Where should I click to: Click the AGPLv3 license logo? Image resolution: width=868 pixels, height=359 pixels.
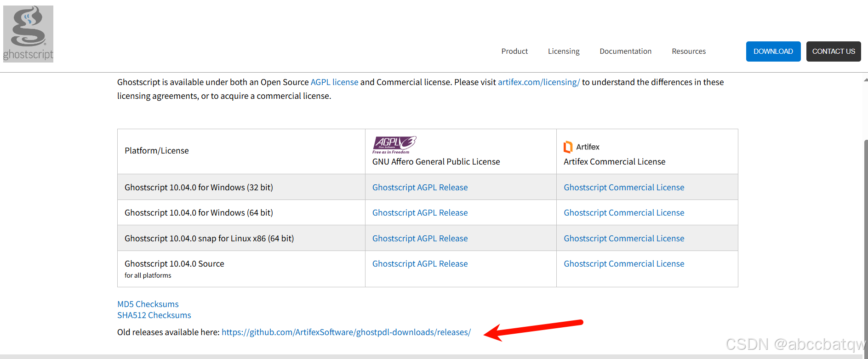(x=394, y=145)
